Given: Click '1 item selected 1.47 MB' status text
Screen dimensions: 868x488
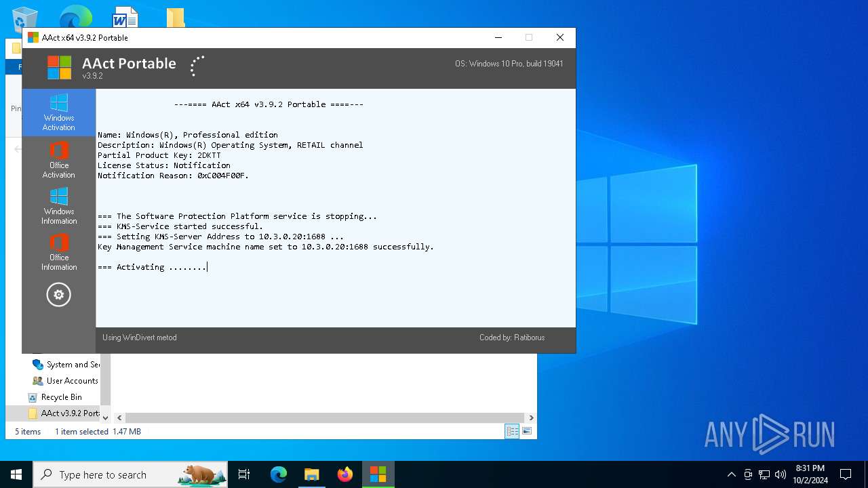Looking at the screenshot, I should pyautogui.click(x=98, y=432).
